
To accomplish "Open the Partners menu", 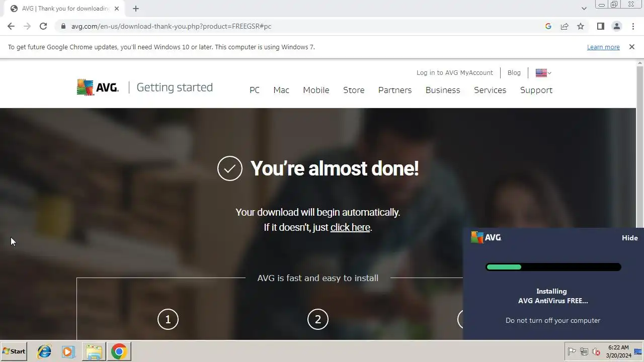I will [x=395, y=90].
